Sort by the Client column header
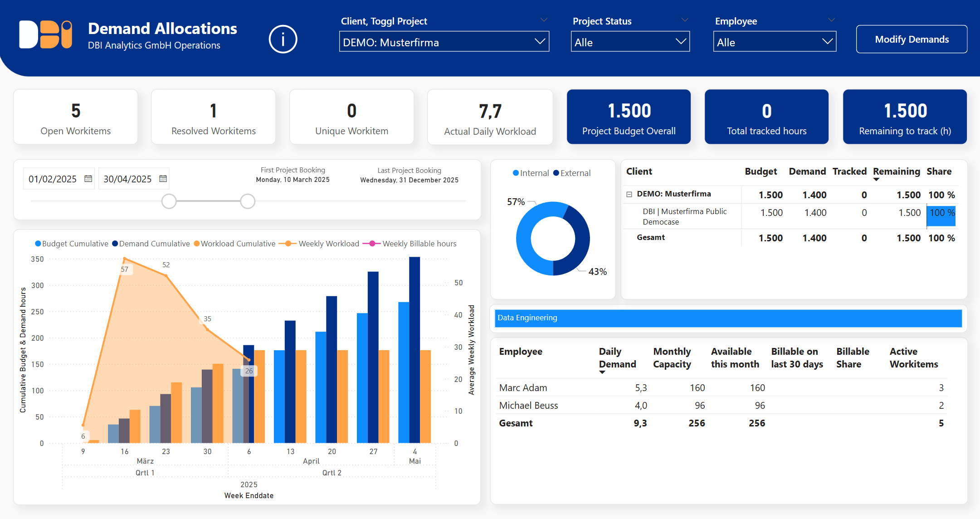The width and height of the screenshot is (980, 519). pos(639,171)
